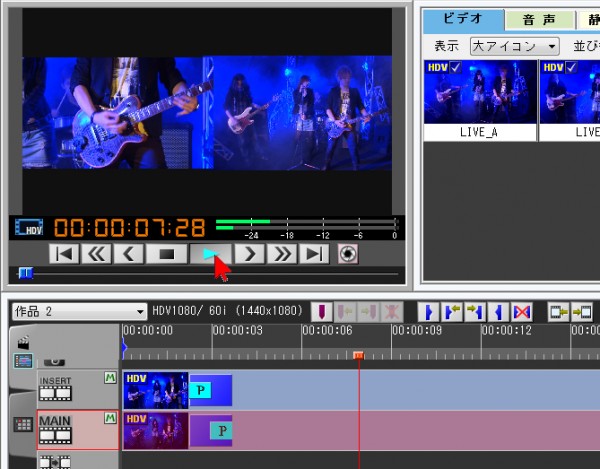600x469 pixels.
Task: Jump to the end of the clip
Action: (315, 254)
